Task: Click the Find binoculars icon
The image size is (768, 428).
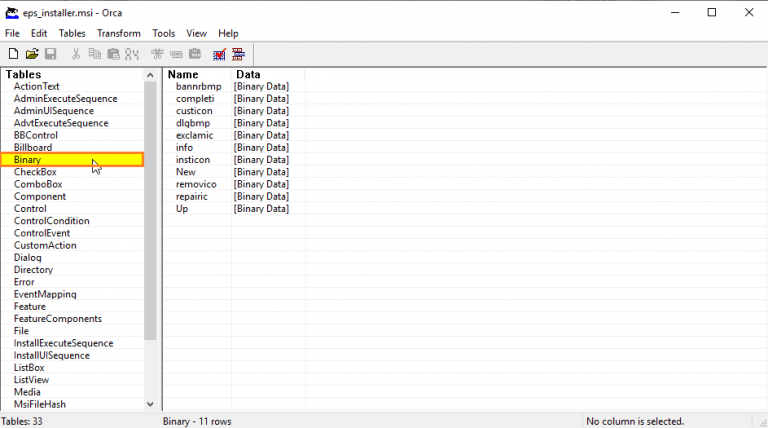Action: (x=132, y=54)
